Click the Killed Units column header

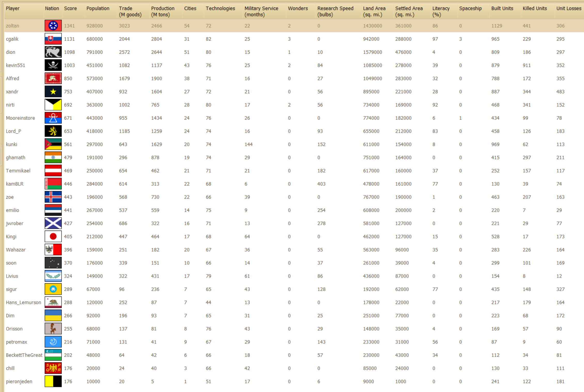(534, 9)
